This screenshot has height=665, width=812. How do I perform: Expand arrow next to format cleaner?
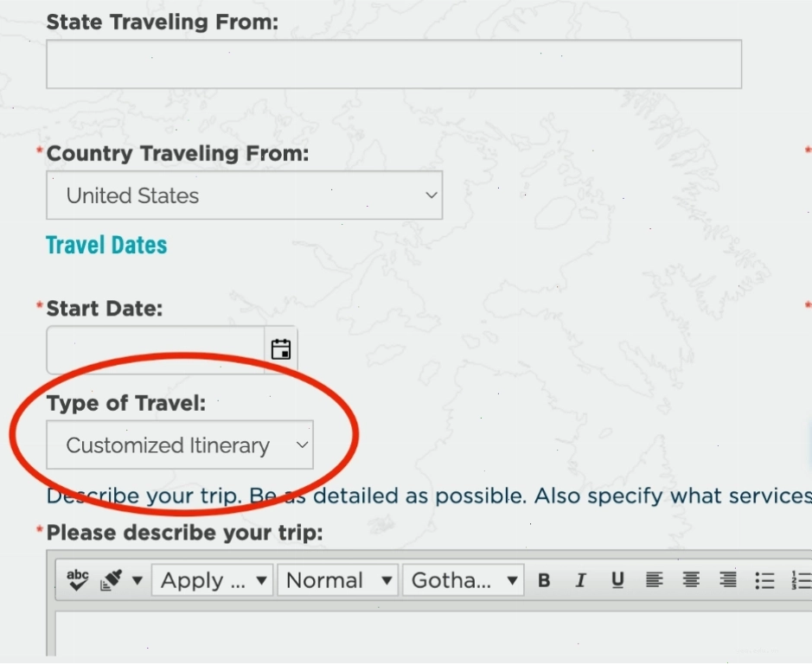coord(137,580)
